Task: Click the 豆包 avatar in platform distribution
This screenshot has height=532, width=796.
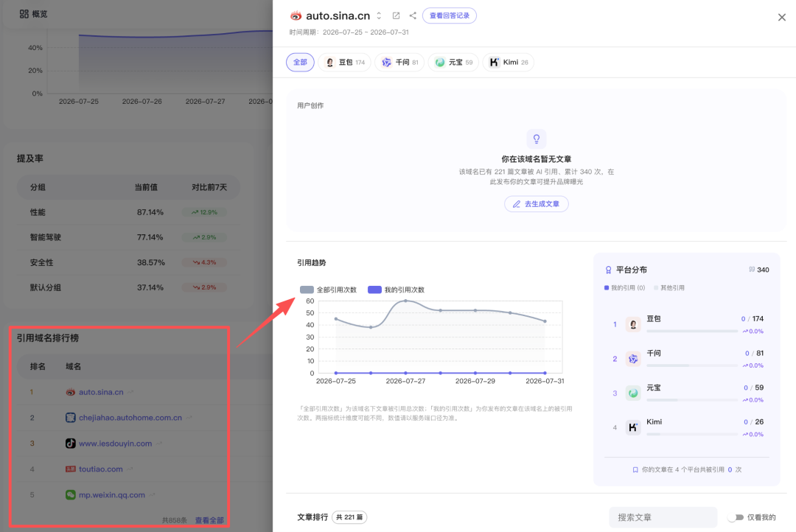Action: pos(632,324)
